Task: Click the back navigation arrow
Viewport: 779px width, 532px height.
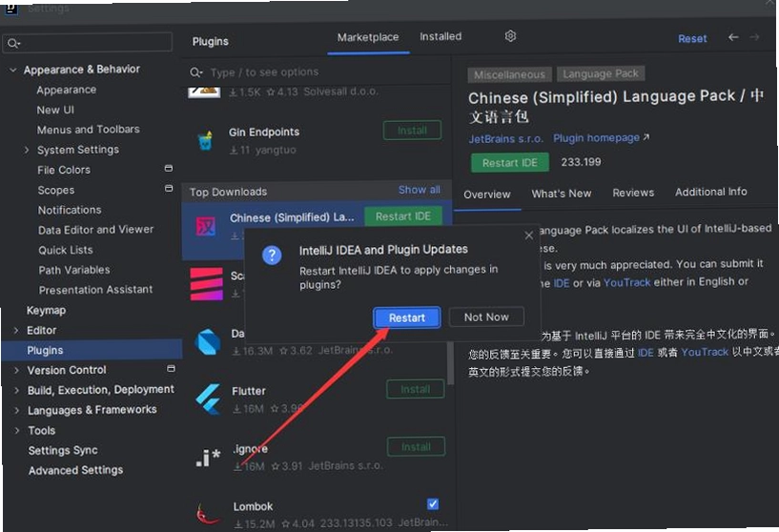Action: (733, 37)
